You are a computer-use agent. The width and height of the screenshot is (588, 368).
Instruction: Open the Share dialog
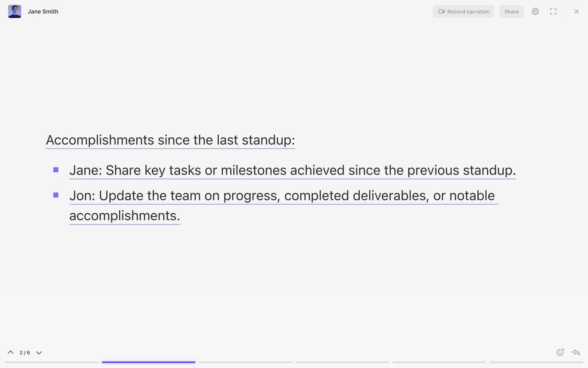point(511,12)
